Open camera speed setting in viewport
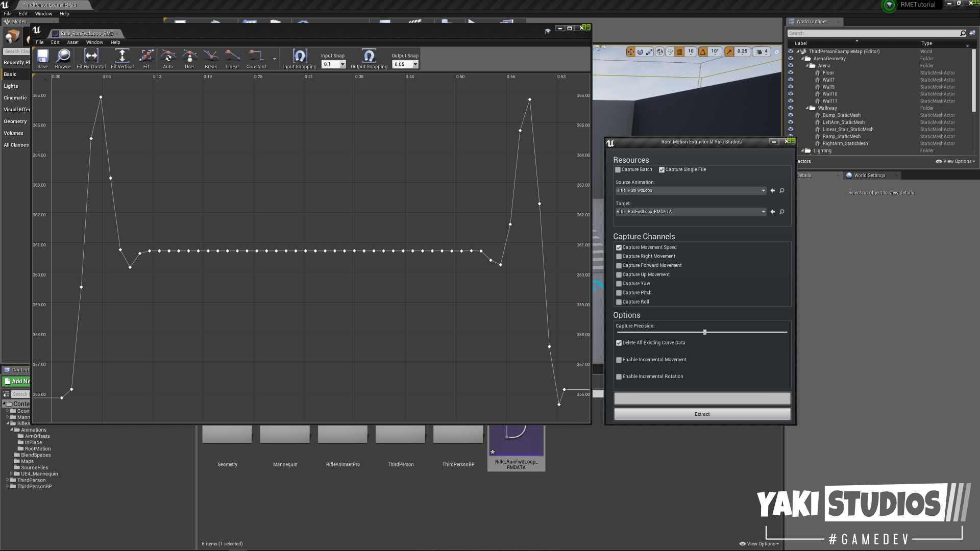Viewport: 980px width, 551px height. (762, 52)
